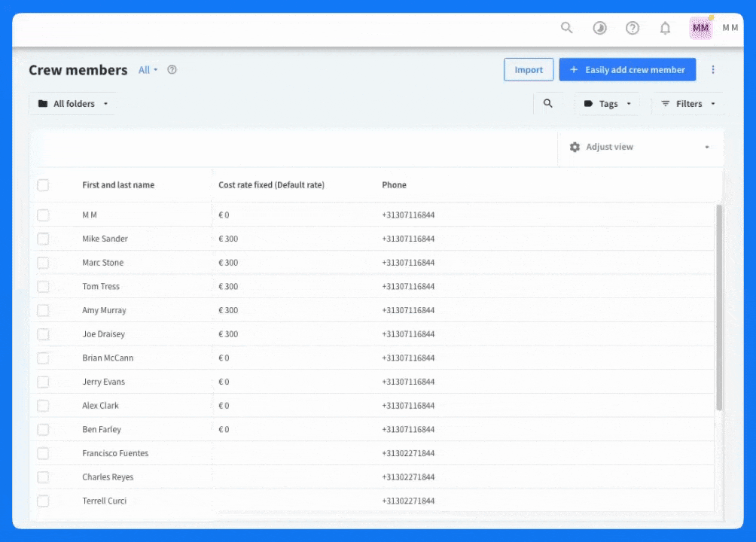Click the filter lines icon
The height and width of the screenshot is (542, 756).
click(666, 103)
